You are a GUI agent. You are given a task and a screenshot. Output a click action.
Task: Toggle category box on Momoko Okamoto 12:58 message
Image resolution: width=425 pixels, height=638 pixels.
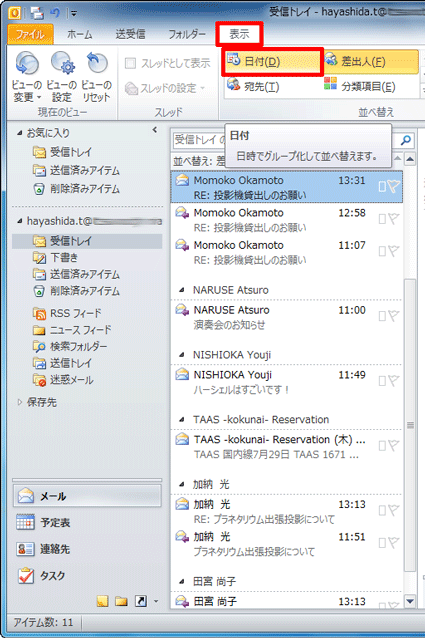pos(382,219)
